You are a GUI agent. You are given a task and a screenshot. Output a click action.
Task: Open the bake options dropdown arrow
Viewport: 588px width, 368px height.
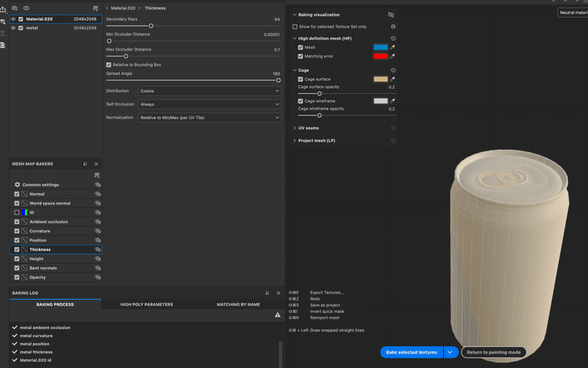pos(451,353)
